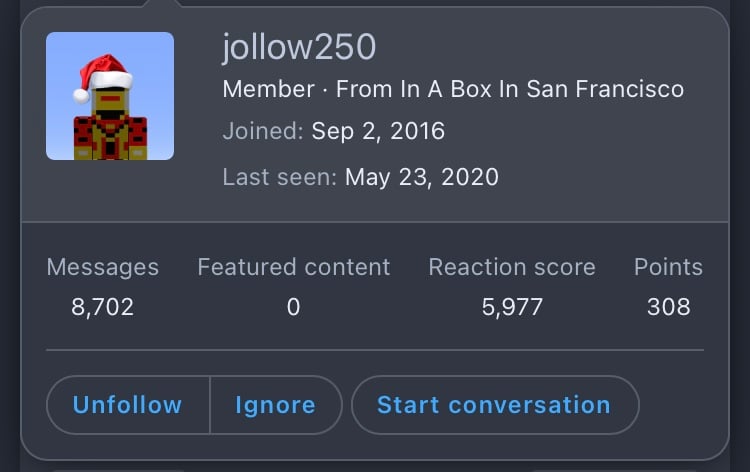Click the May 23, 2020 last seen date

tap(422, 177)
